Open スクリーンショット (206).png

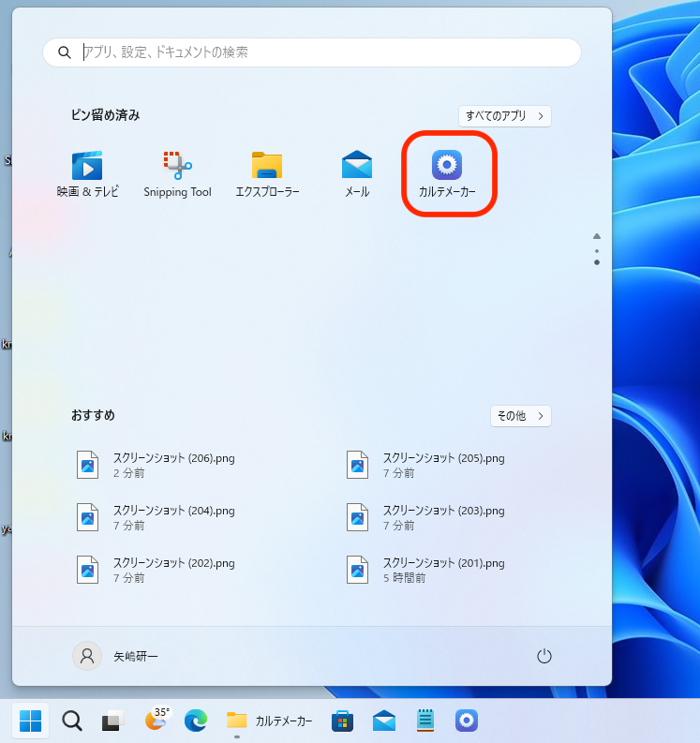[173, 465]
